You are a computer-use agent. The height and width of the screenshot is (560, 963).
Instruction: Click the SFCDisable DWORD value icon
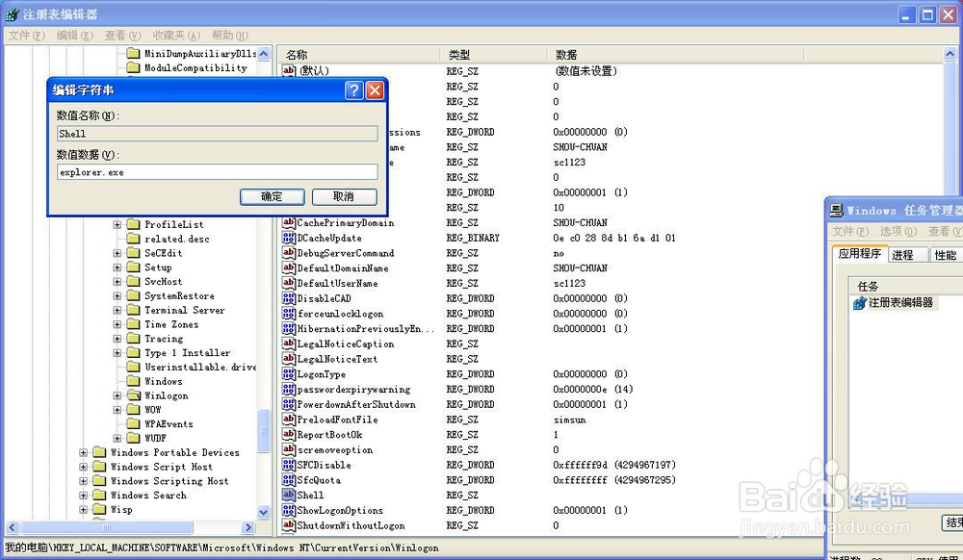[x=289, y=465]
